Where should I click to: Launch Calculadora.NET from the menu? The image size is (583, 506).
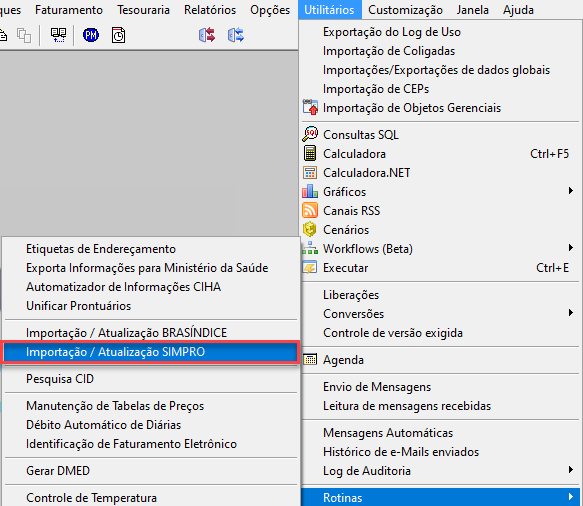coord(440,173)
